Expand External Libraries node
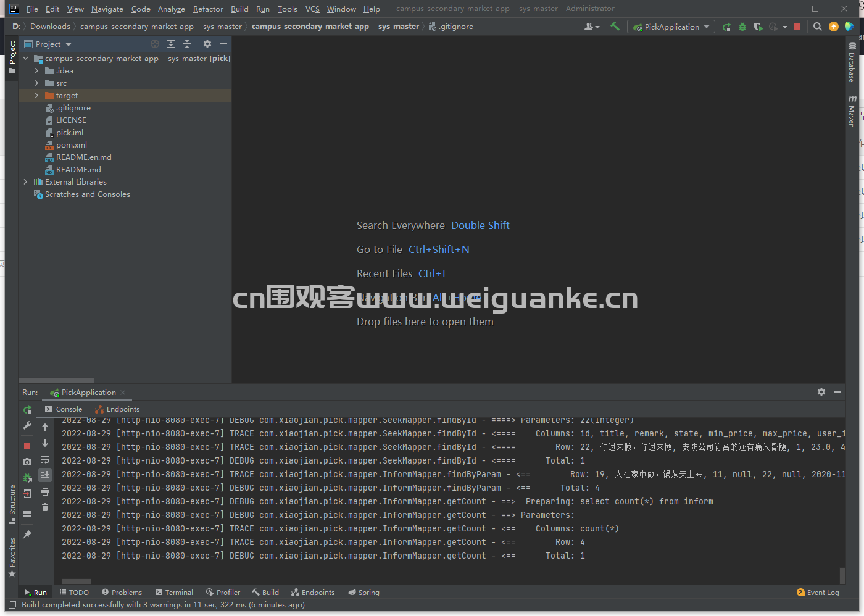 (25, 182)
